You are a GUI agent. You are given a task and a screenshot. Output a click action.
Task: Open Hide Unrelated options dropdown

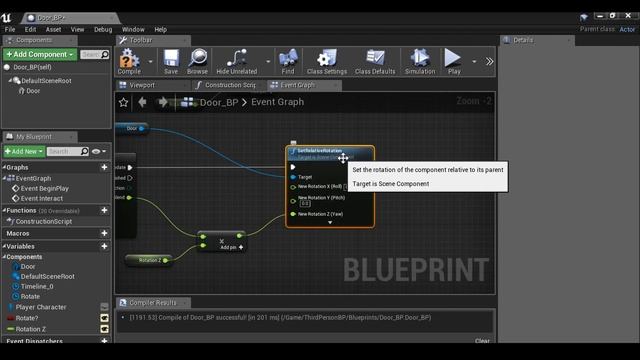(268, 62)
